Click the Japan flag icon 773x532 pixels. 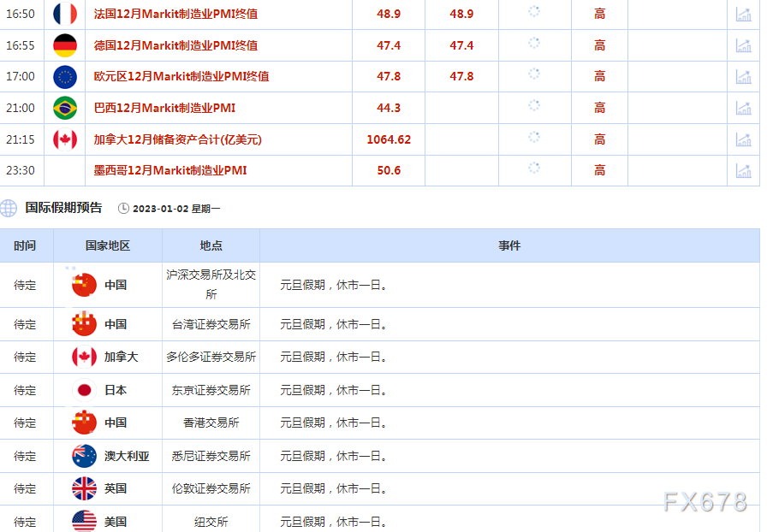click(x=84, y=390)
